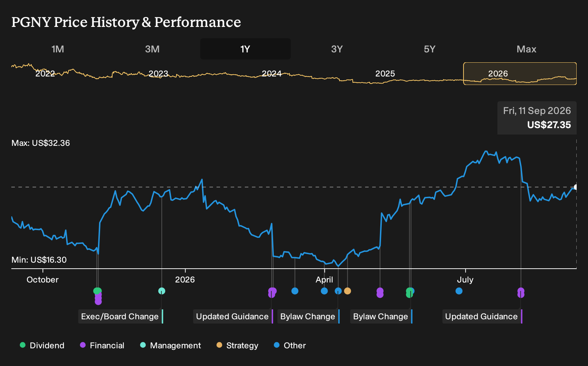This screenshot has width=588, height=366.
Task: Show Max price history range
Action: click(x=526, y=49)
